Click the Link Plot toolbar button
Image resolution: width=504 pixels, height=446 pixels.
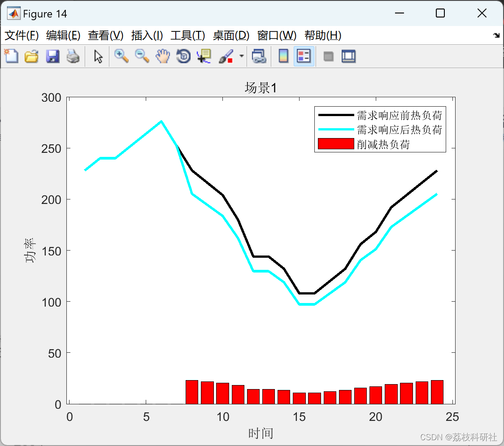click(x=259, y=56)
